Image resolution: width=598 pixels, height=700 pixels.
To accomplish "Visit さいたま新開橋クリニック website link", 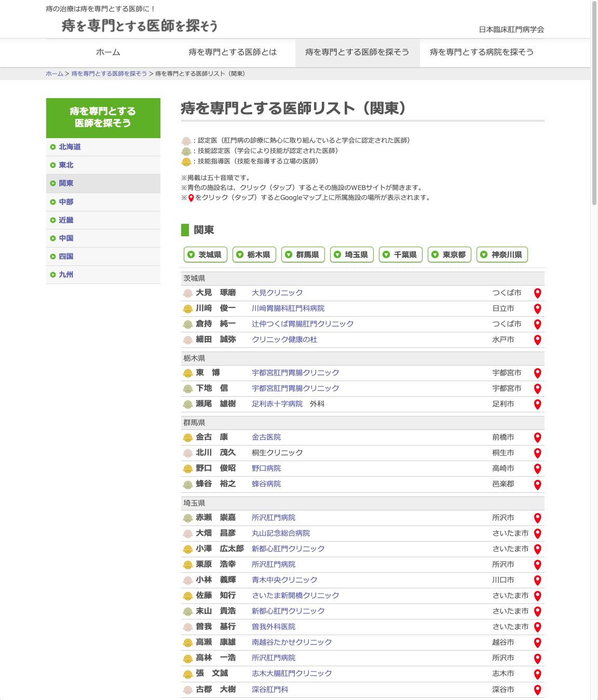I will point(295,596).
